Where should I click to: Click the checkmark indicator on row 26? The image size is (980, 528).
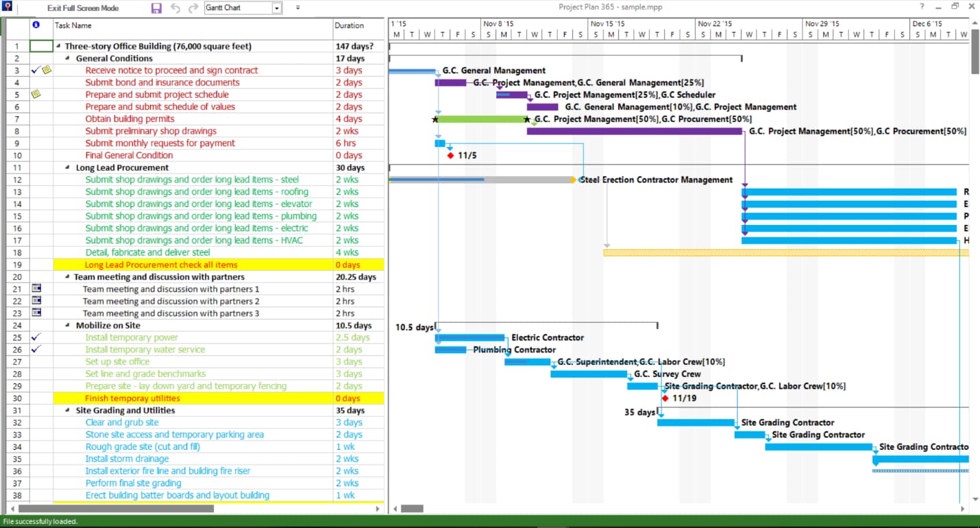pyautogui.click(x=36, y=349)
